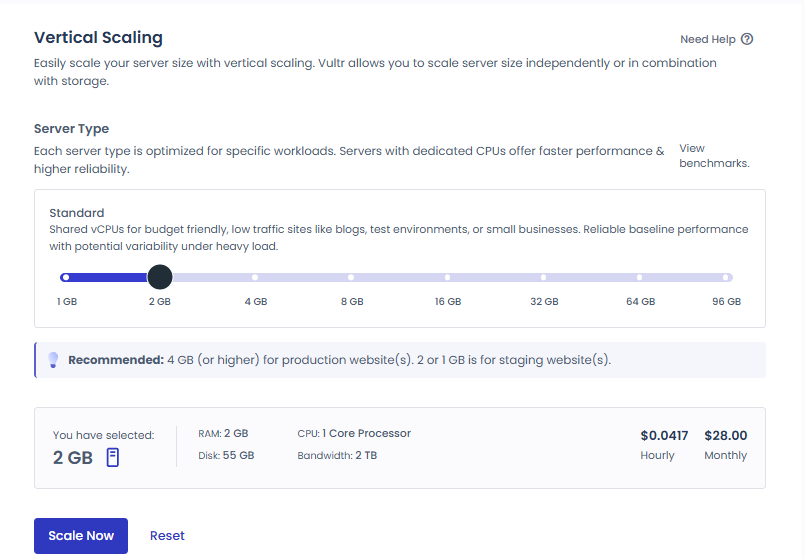Set the slider to the 64 GB stop

coord(639,277)
